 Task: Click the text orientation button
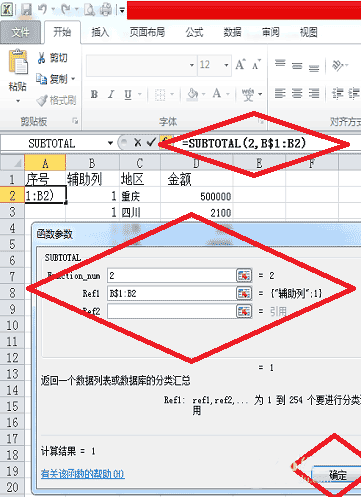[337, 65]
